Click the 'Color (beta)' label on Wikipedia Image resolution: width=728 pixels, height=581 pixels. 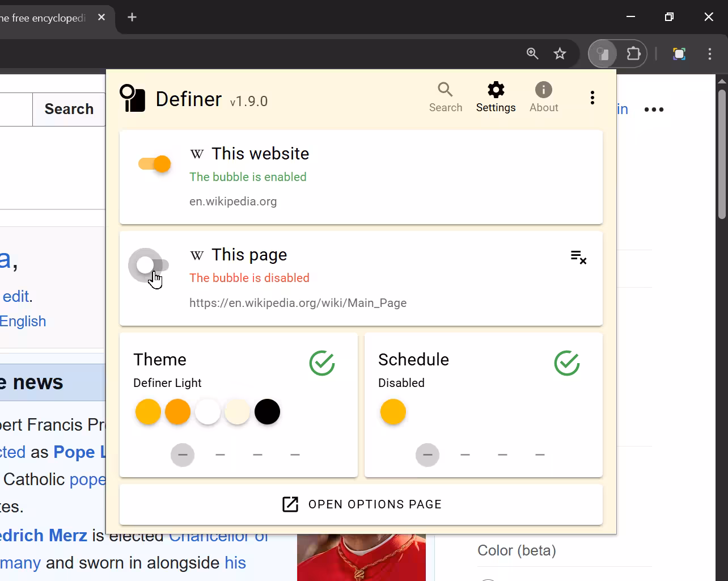(517, 550)
